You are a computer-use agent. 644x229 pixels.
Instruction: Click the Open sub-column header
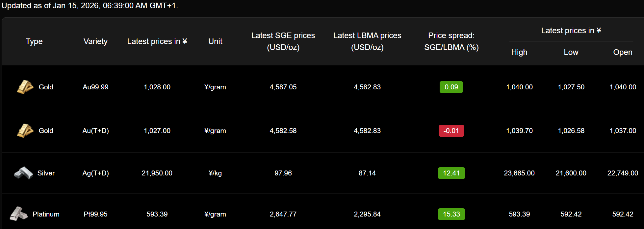coord(623,52)
